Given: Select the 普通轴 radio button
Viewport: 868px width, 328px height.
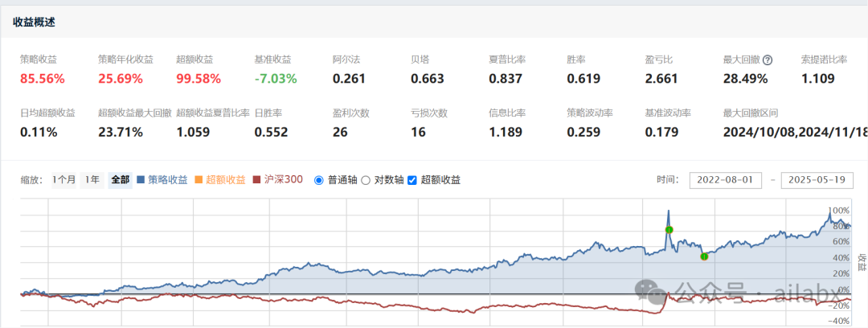Looking at the screenshot, I should pyautogui.click(x=318, y=180).
